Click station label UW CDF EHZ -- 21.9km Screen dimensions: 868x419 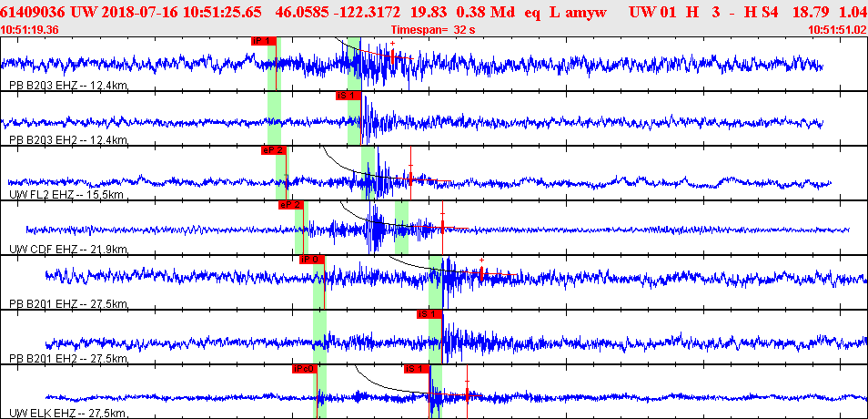click(x=69, y=249)
